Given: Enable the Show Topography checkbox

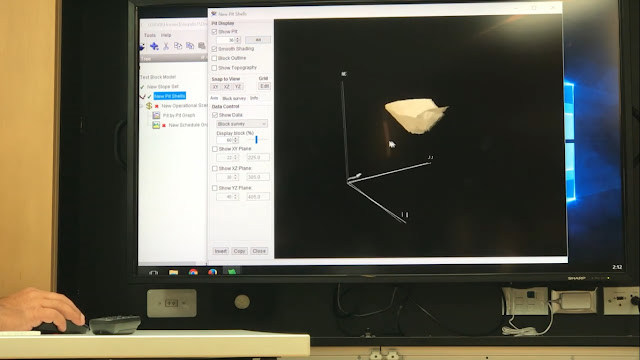Looking at the screenshot, I should tap(214, 68).
